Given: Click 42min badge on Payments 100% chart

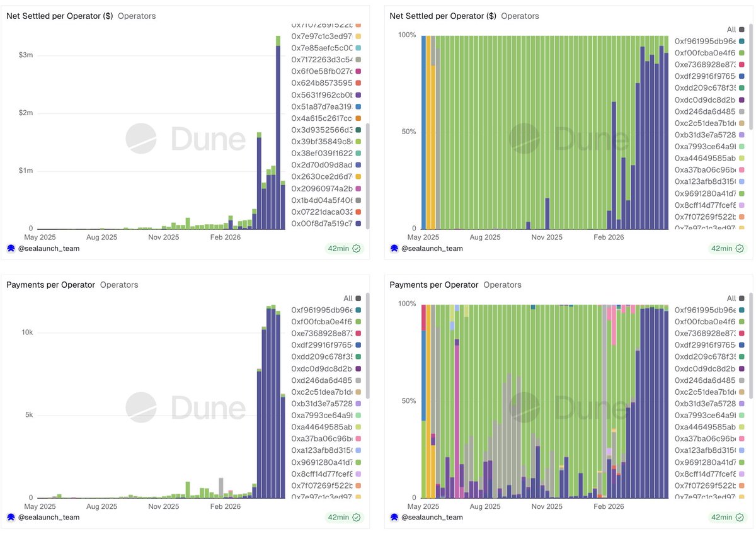Looking at the screenshot, I should pos(728,517).
